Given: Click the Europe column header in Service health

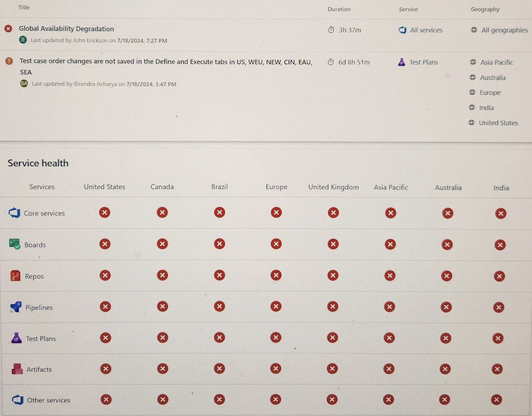Looking at the screenshot, I should 277,187.
